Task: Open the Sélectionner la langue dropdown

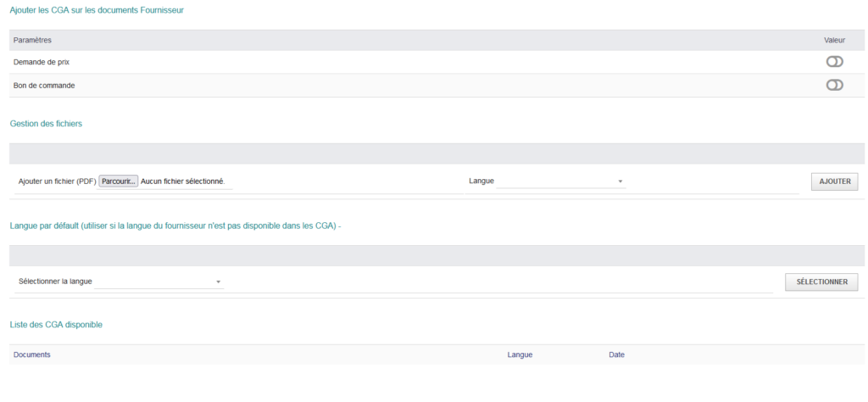Action: point(159,282)
